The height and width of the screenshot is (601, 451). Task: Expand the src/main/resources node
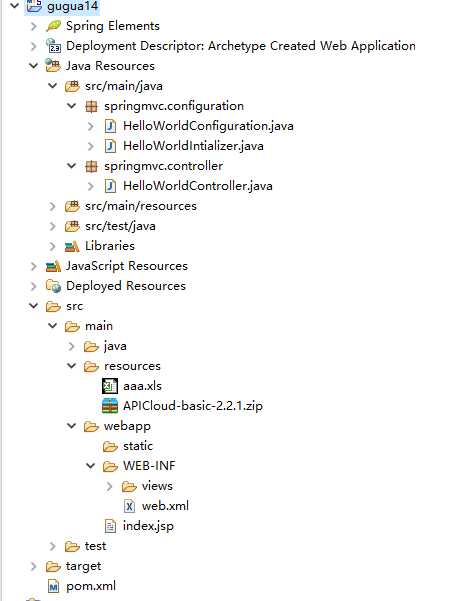click(52, 206)
